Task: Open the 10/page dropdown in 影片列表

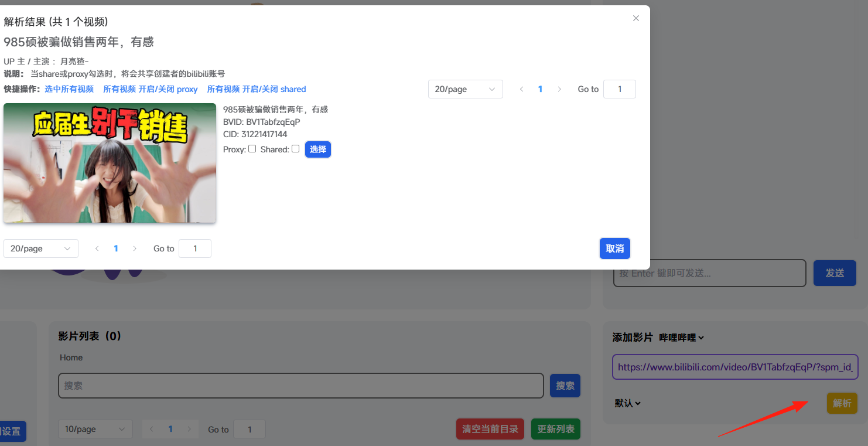Action: tap(95, 429)
